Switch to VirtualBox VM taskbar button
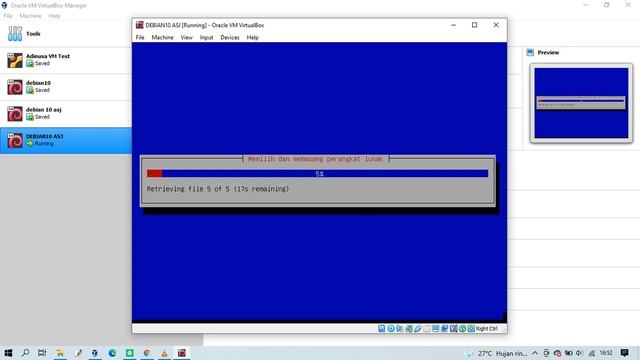640x360 pixels. pos(182,353)
